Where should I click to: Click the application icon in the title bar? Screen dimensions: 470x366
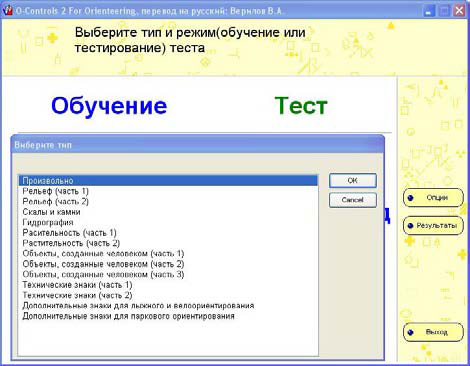tap(7, 10)
